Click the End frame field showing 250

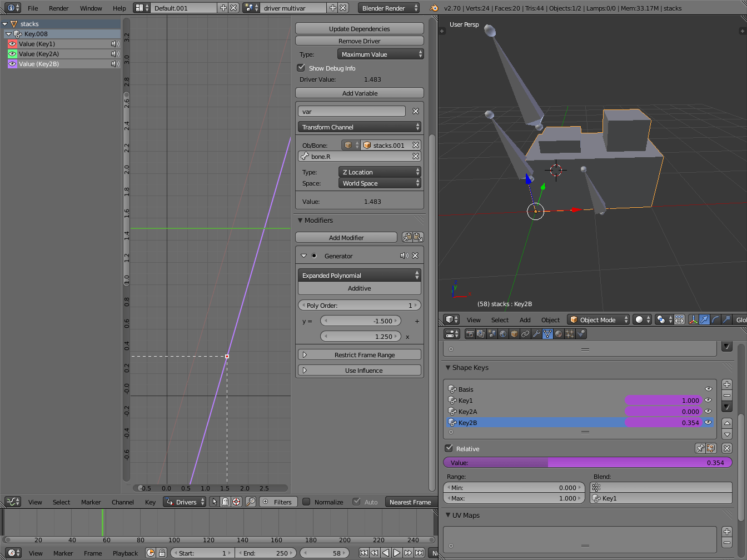tap(266, 553)
